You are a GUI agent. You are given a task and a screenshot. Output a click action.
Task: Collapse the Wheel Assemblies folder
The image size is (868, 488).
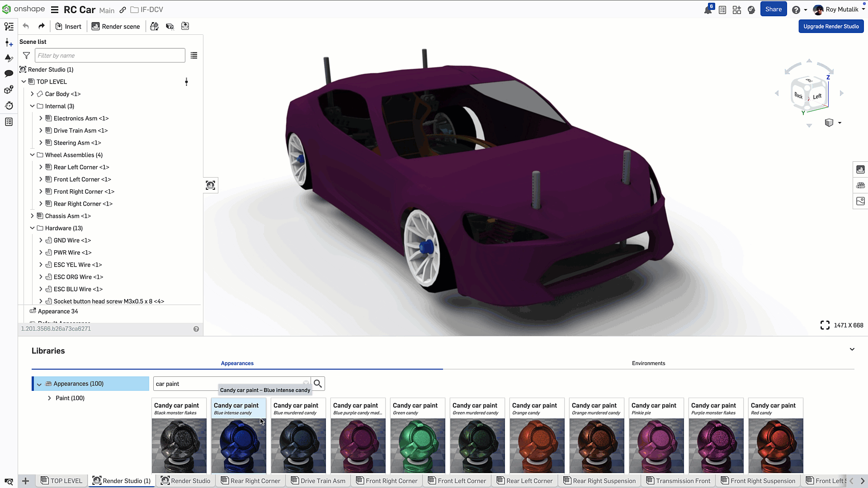pos(32,155)
